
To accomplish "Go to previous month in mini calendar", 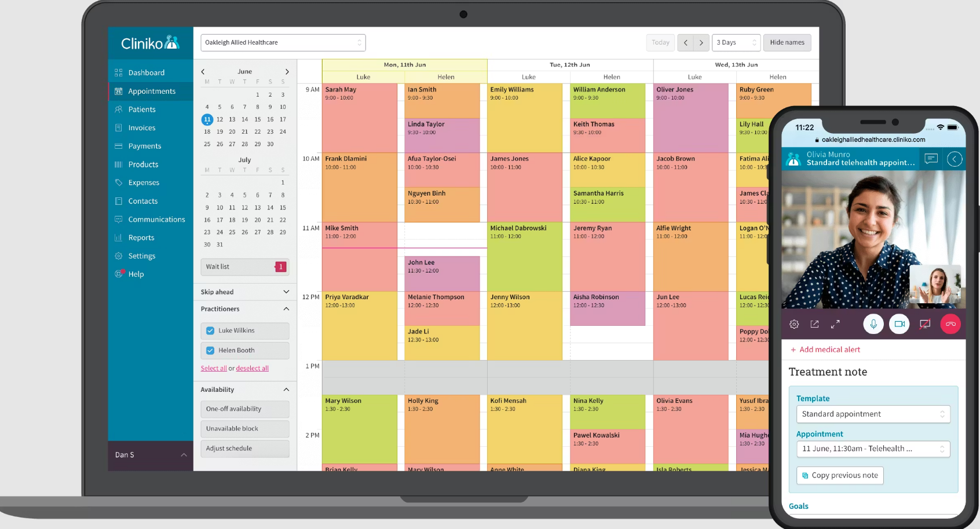I will [203, 72].
